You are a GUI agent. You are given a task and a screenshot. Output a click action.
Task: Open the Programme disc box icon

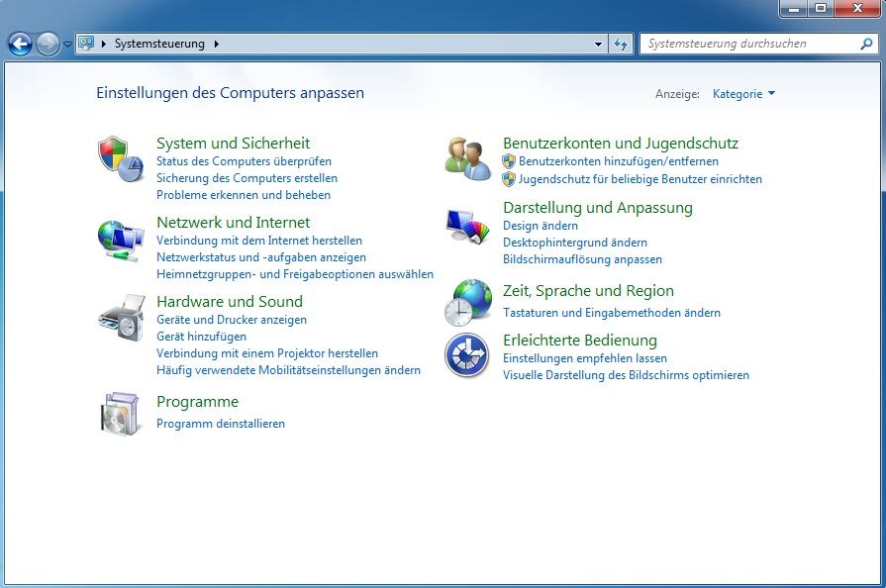click(121, 414)
